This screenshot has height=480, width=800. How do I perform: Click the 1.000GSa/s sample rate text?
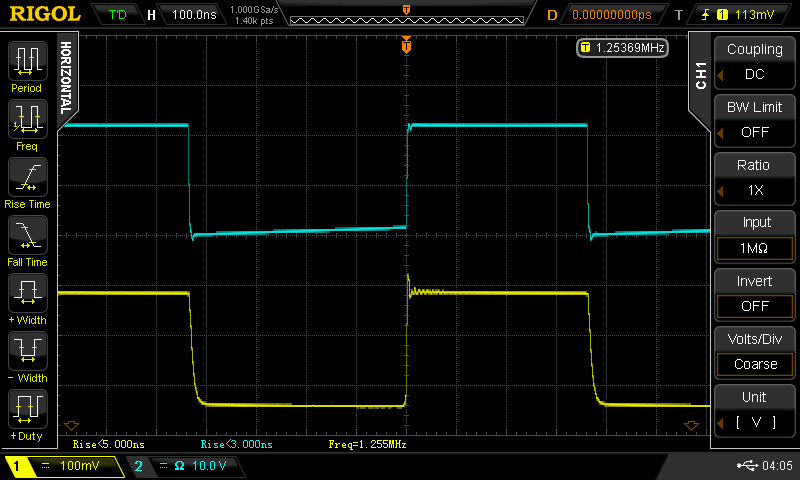point(254,10)
